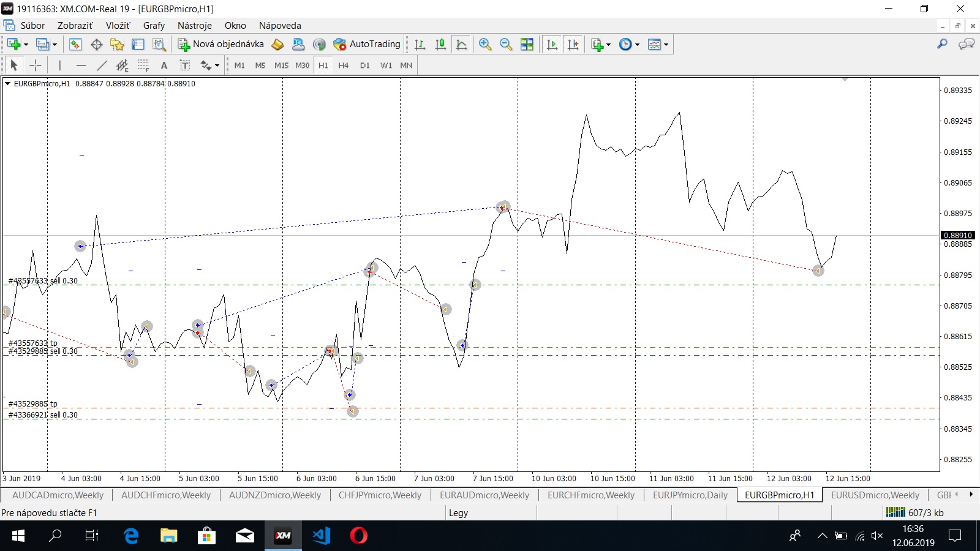Screen dimensions: 980x551
Task: Select the crosshair tool
Action: (36, 66)
